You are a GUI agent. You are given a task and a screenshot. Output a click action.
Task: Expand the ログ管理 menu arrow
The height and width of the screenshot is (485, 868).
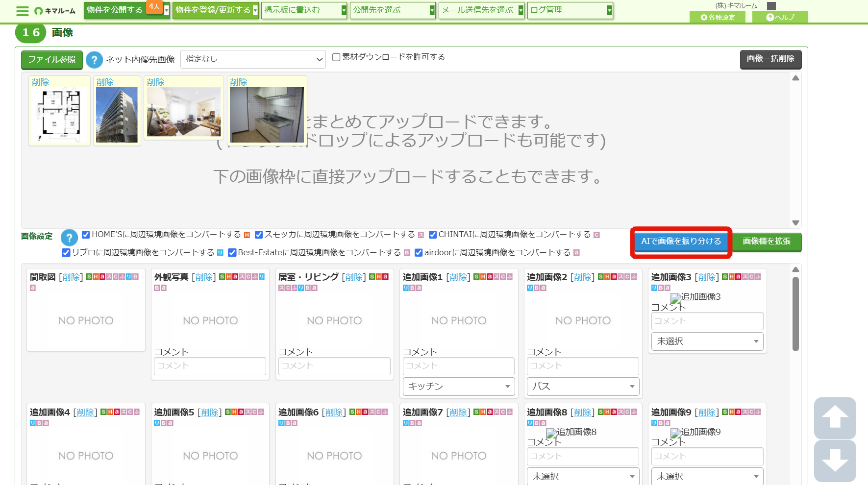point(610,10)
